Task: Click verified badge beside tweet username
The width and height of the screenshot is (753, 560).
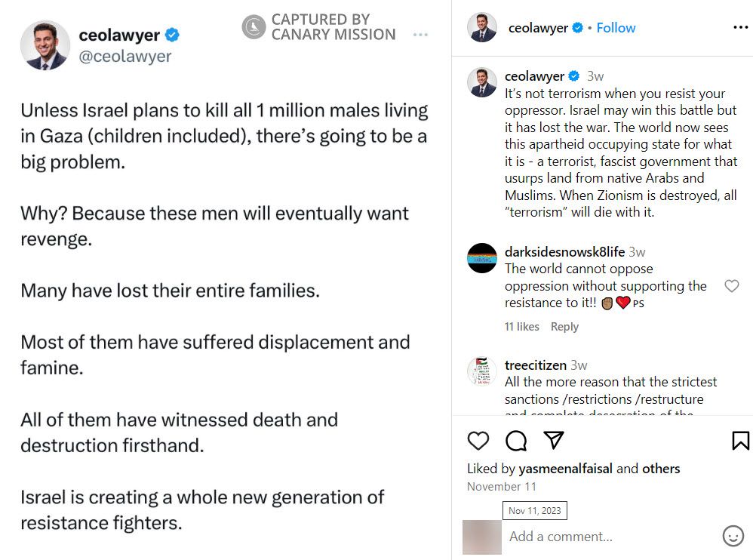Action: point(172,35)
